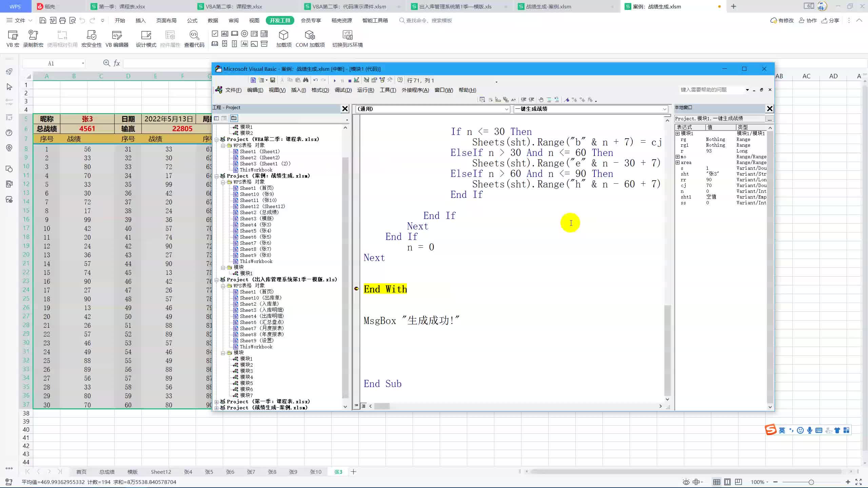Switch to the 开发工具 ribbon tab
This screenshot has width=868, height=488.
pos(280,20)
